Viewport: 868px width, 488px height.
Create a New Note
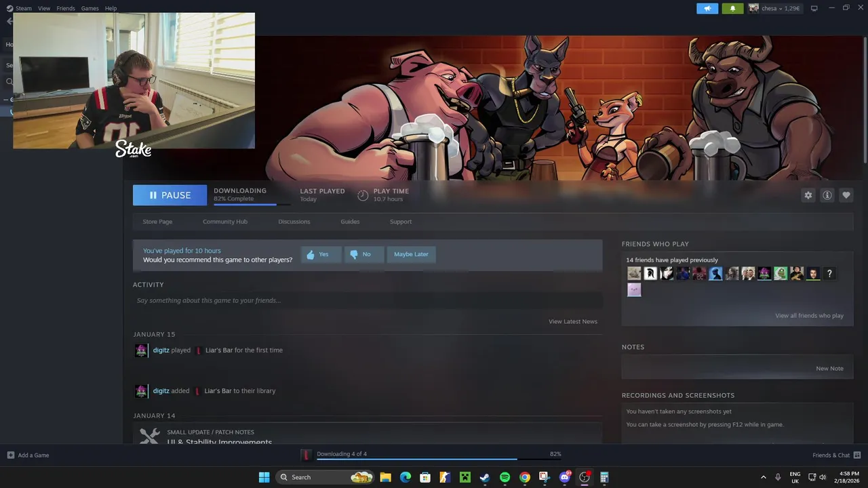coord(829,369)
